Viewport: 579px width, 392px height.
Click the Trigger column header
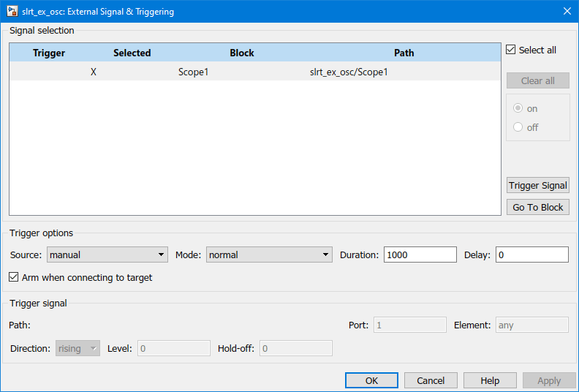[49, 53]
